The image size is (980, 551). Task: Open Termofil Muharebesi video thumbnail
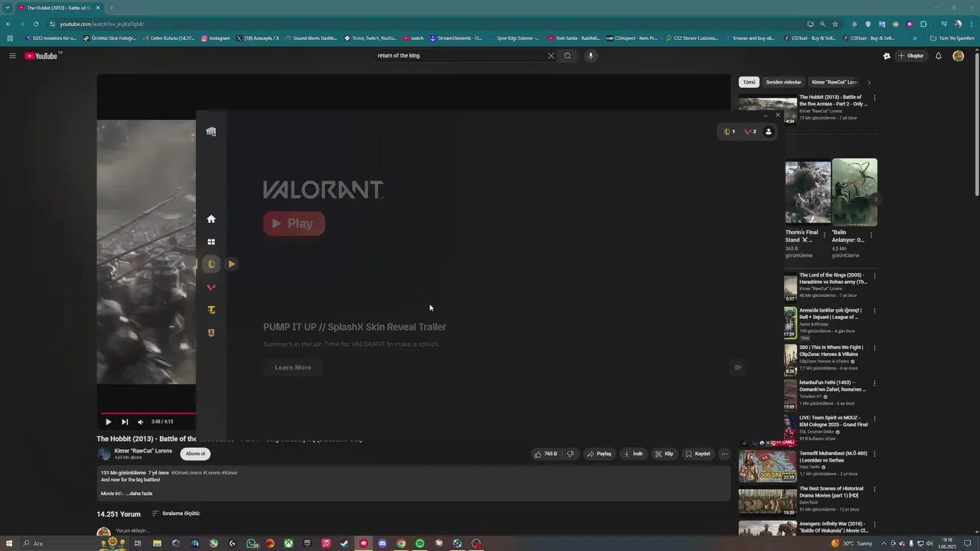coord(767,466)
